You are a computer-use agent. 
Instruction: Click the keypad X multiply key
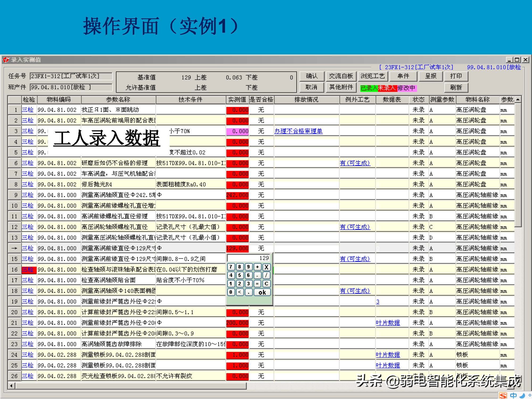coord(266,267)
